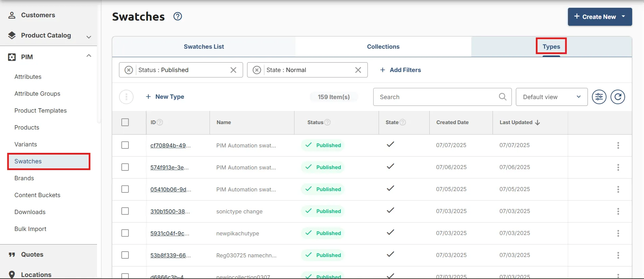Image resolution: width=644 pixels, height=279 pixels.
Task: Open the Default view dropdown
Action: click(x=552, y=97)
